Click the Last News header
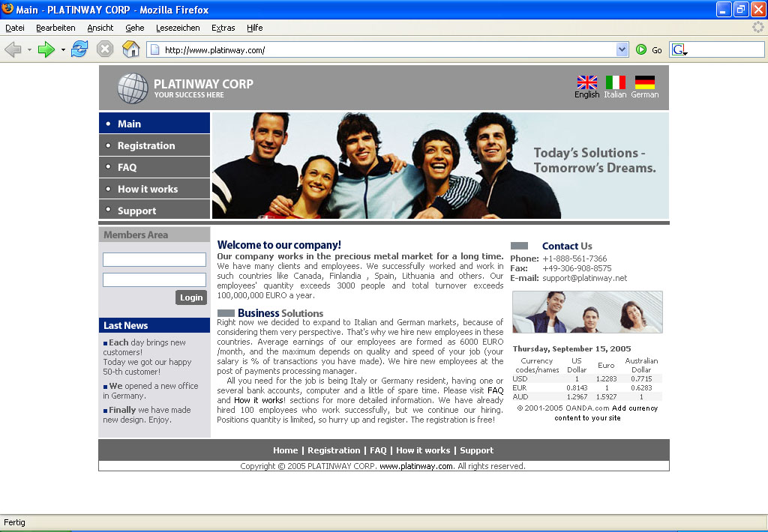Viewport: 768px width, 532px height. click(154, 325)
